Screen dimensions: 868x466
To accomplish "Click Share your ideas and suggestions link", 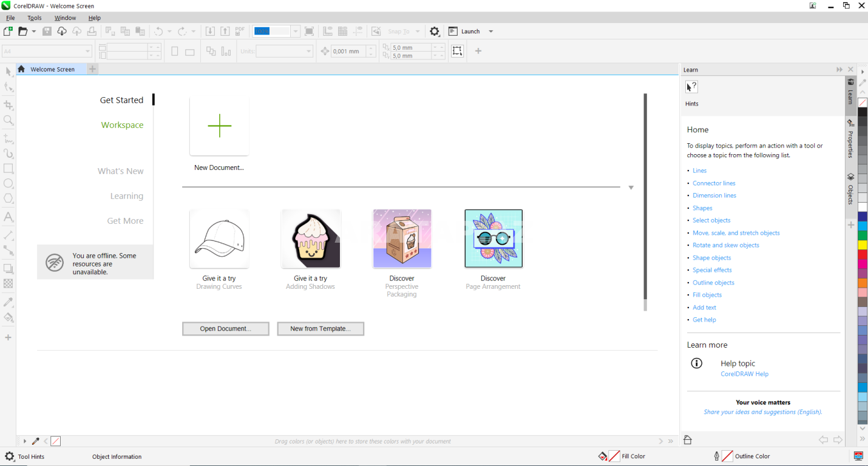I will [763, 412].
